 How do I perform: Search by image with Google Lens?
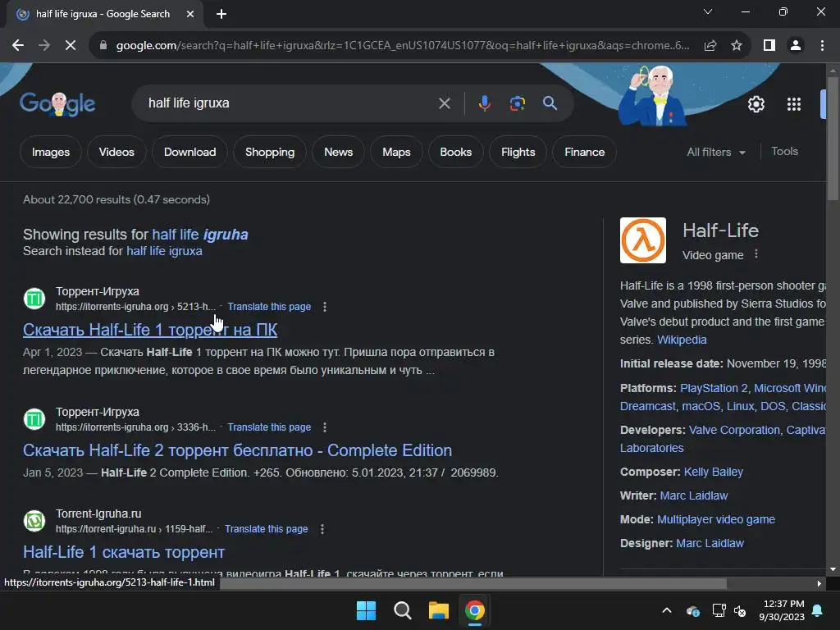tap(517, 103)
